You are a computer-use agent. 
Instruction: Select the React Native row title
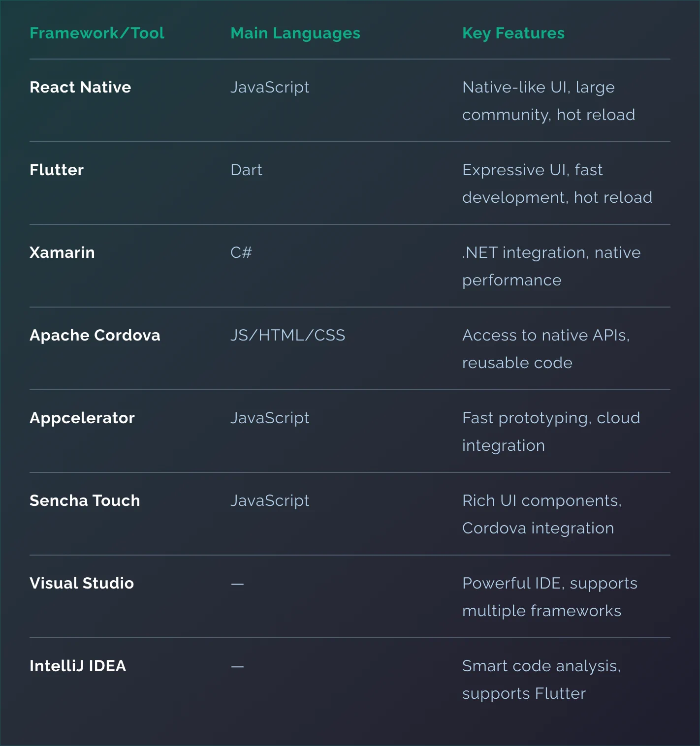[80, 87]
